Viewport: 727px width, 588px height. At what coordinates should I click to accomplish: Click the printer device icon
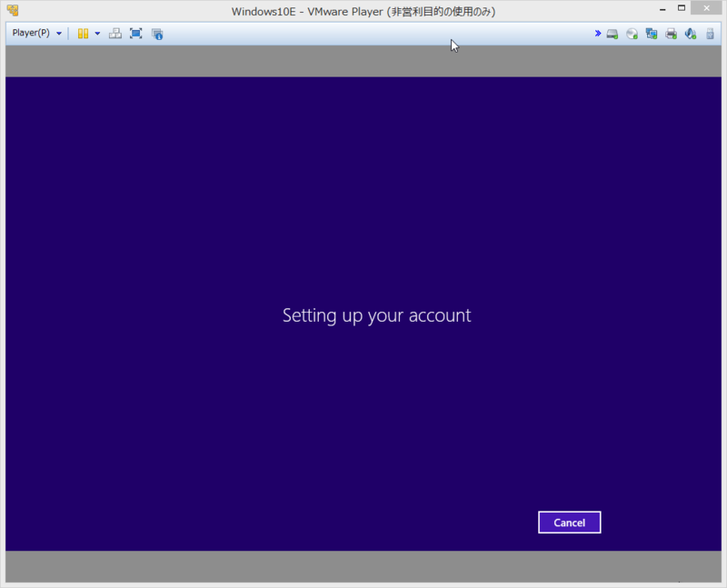click(x=671, y=34)
